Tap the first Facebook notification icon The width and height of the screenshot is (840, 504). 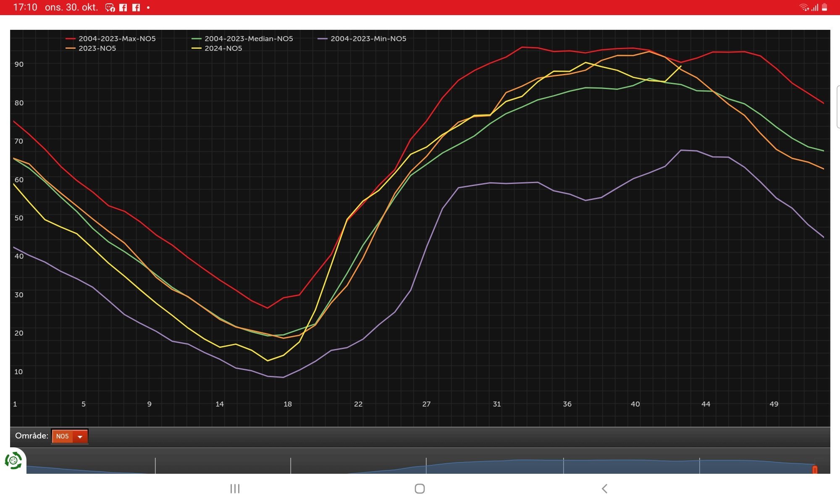click(x=123, y=8)
